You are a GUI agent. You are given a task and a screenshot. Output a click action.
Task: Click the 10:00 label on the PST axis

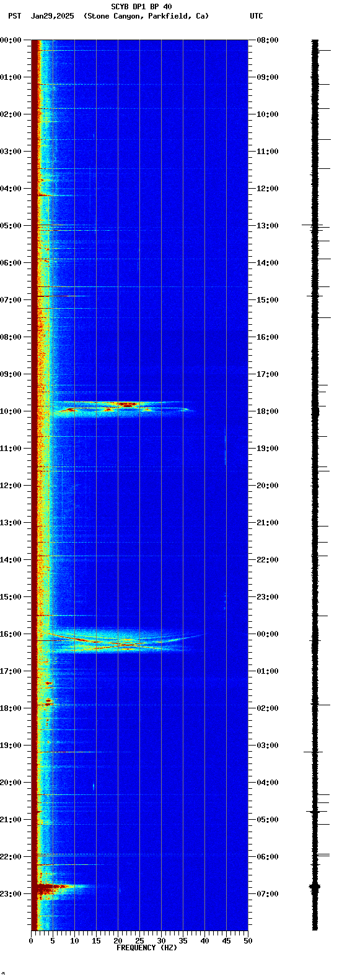[11, 411]
